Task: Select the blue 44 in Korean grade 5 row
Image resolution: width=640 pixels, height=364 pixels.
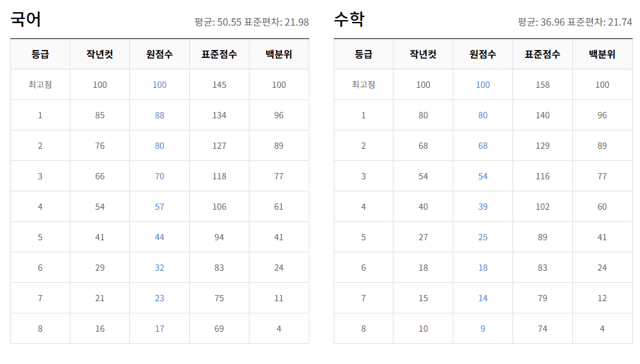Action: tap(159, 237)
